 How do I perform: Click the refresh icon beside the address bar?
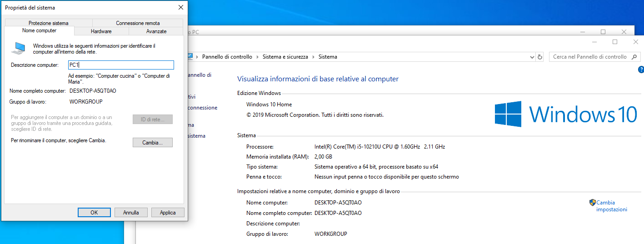(540, 57)
